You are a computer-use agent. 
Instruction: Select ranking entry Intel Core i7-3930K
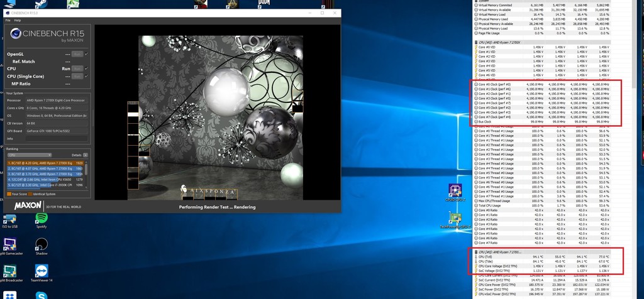click(x=45, y=185)
